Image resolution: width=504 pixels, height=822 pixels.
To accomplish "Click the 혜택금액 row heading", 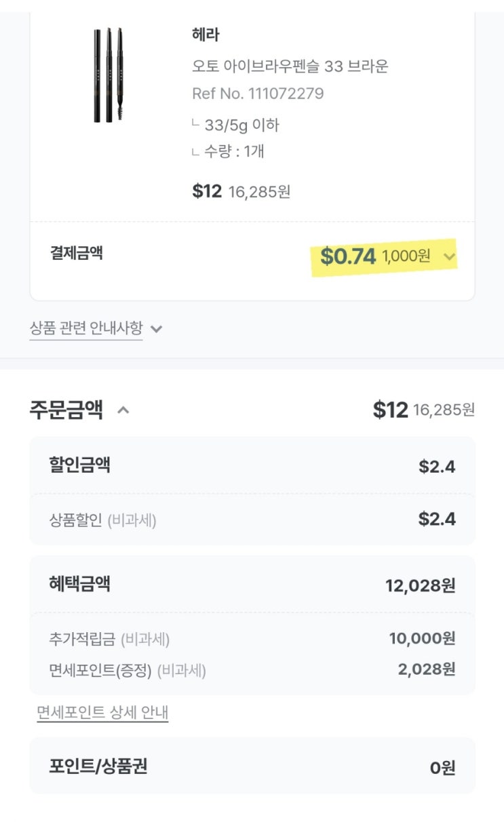I will 79,584.
